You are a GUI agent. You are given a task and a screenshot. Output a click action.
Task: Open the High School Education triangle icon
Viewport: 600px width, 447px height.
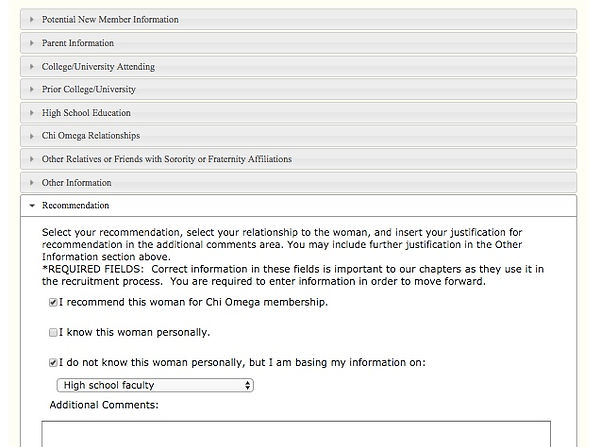click(x=32, y=113)
